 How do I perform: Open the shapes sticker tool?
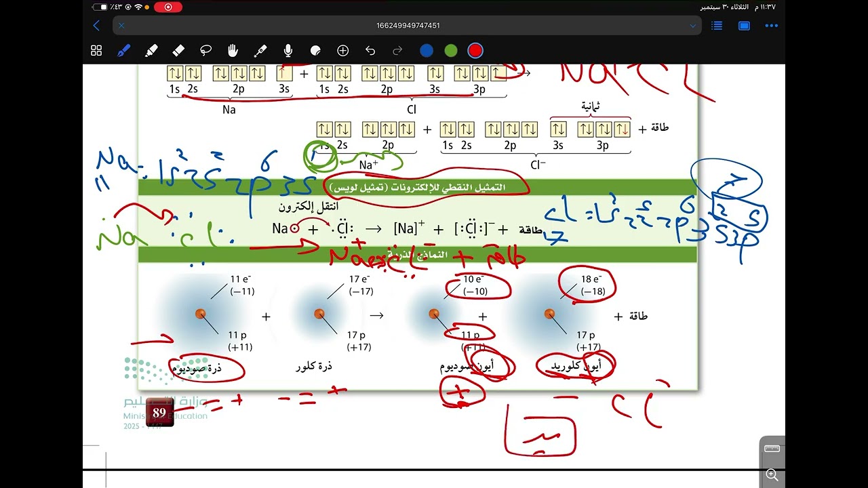point(315,51)
